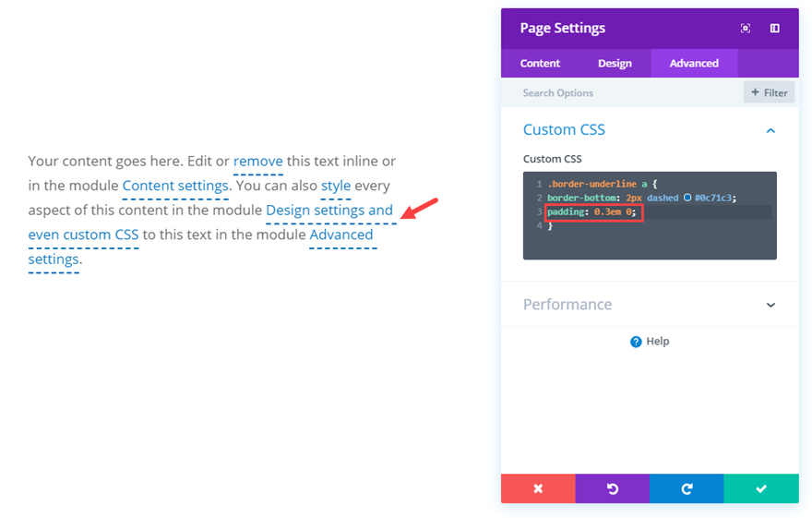Image resolution: width=812 pixels, height=518 pixels.
Task: Click the blue Help question mark icon
Action: coord(636,342)
